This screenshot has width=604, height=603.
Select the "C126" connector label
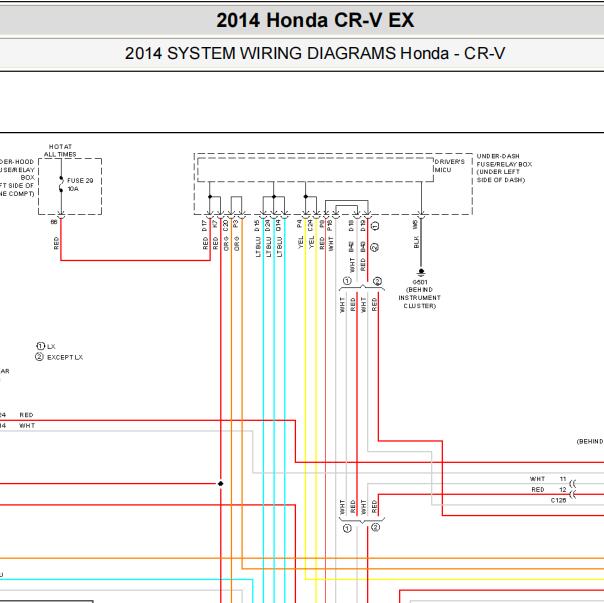click(x=558, y=500)
